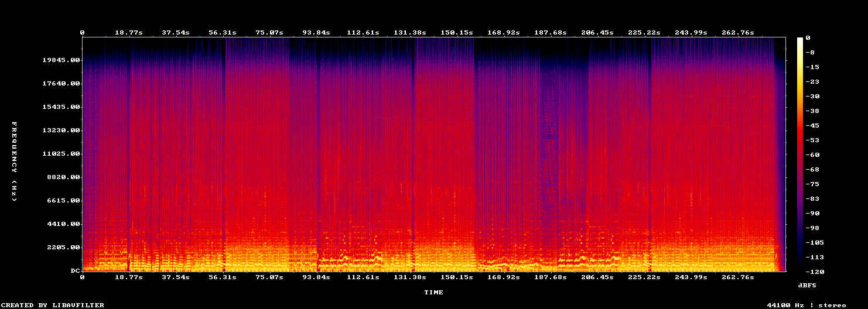This screenshot has height=309, width=868.
Task: Click the dBFS legend unit label
Action: [807, 285]
